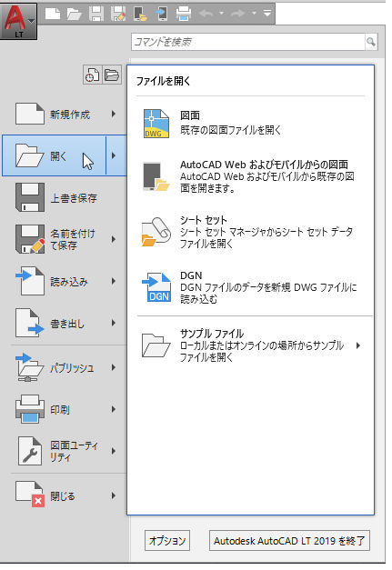Click the DWG drawing file icon
The height and width of the screenshot is (570, 392).
coord(156,124)
